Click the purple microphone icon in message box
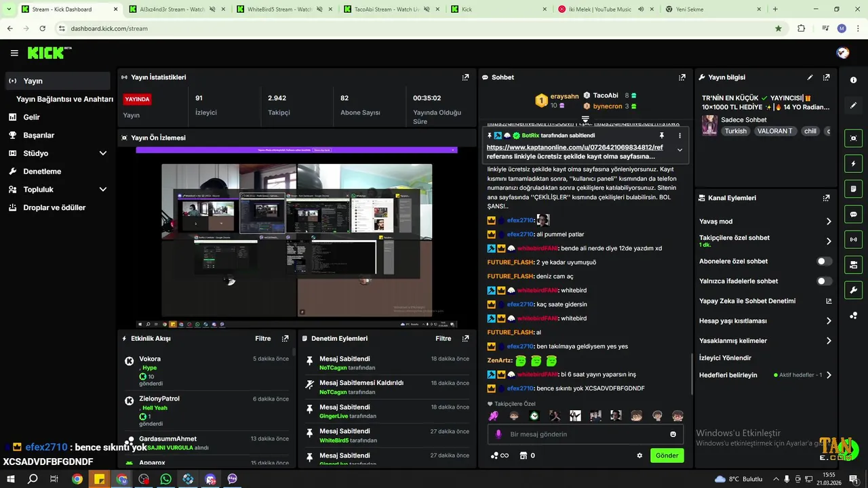Screen dimensions: 868x488 (498, 434)
